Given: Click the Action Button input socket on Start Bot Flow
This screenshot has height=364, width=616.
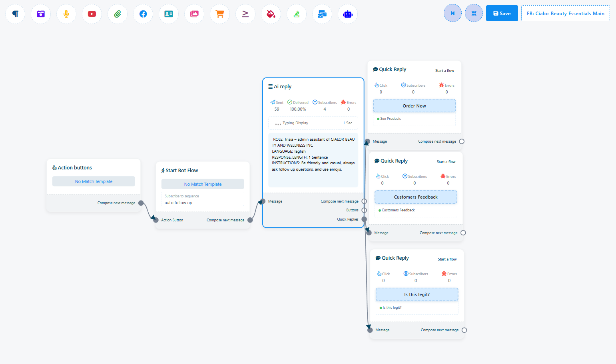Looking at the screenshot, I should pos(156,220).
